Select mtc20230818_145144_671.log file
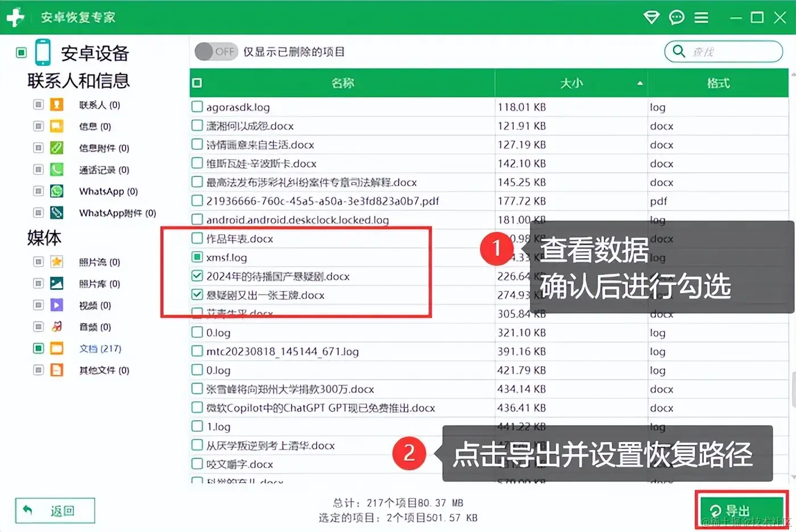This screenshot has width=796, height=532. (x=282, y=352)
